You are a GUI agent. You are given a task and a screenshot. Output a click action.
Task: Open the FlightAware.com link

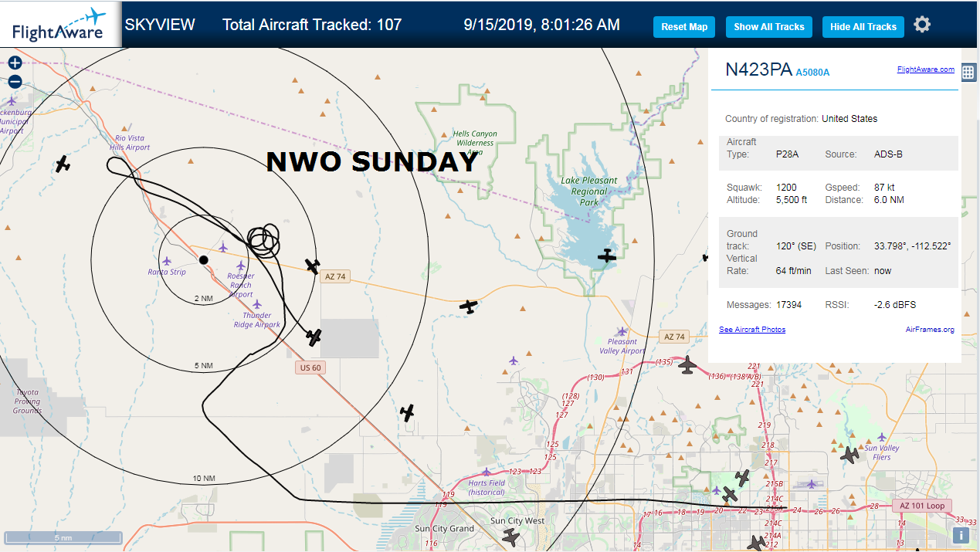click(x=925, y=69)
